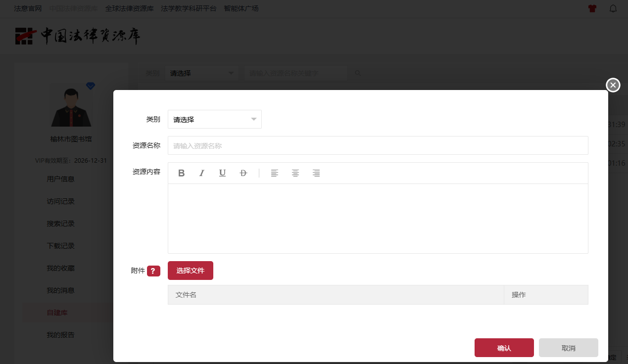The height and width of the screenshot is (364, 628).
Task: Align text left in editor
Action: click(275, 173)
